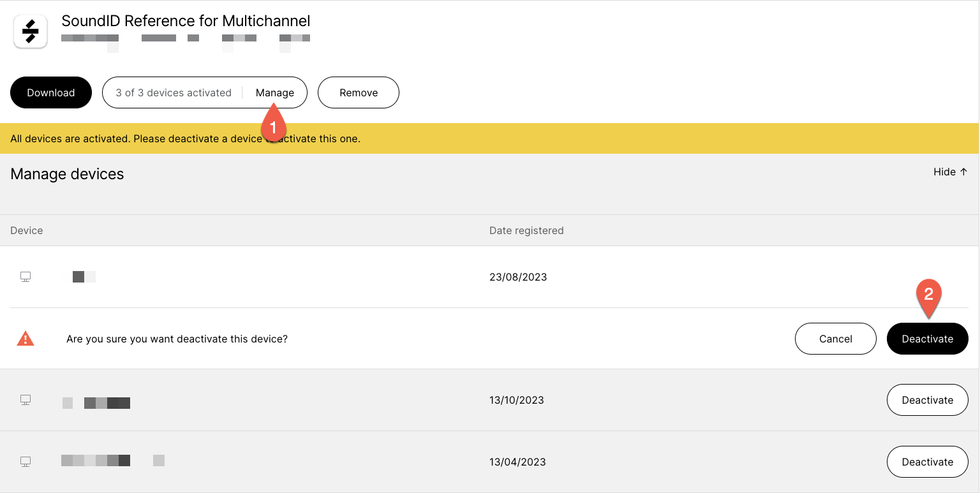Click the 'All devices are activated' warning message
Image resolution: width=980 pixels, height=493 pixels.
click(185, 138)
